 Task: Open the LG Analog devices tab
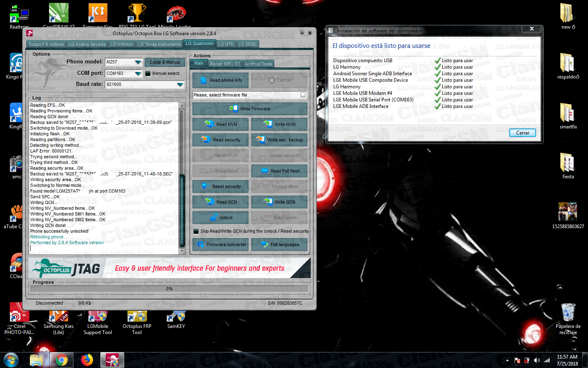[x=87, y=44]
